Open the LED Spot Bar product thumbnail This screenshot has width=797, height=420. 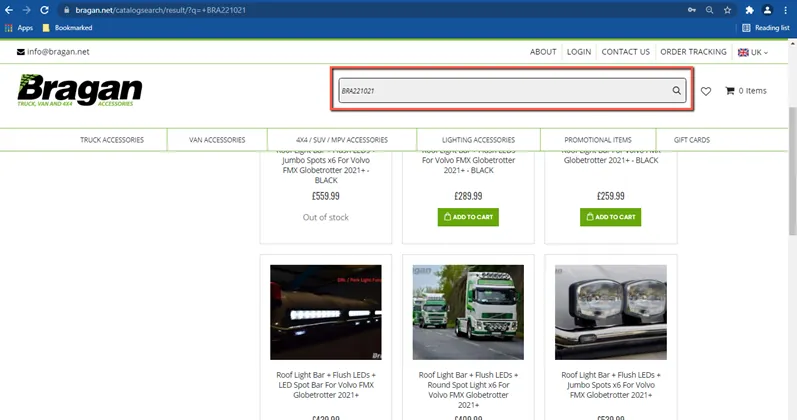tap(326, 312)
